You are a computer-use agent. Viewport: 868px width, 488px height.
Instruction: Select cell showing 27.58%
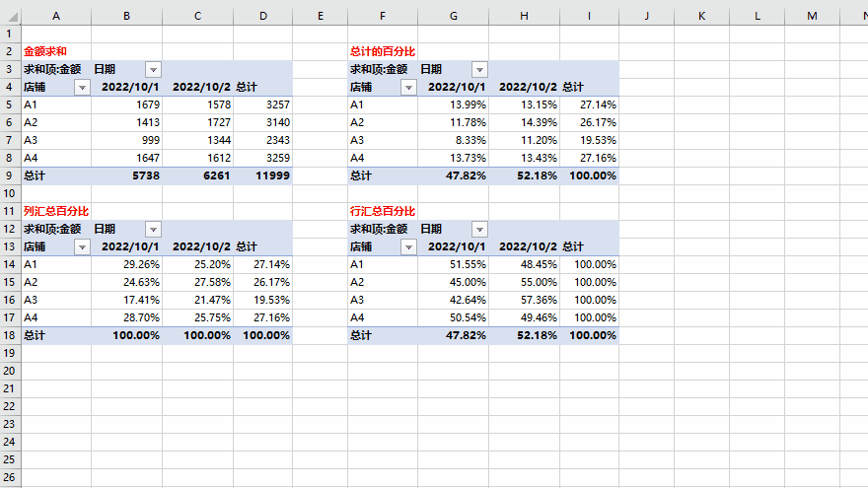click(197, 282)
